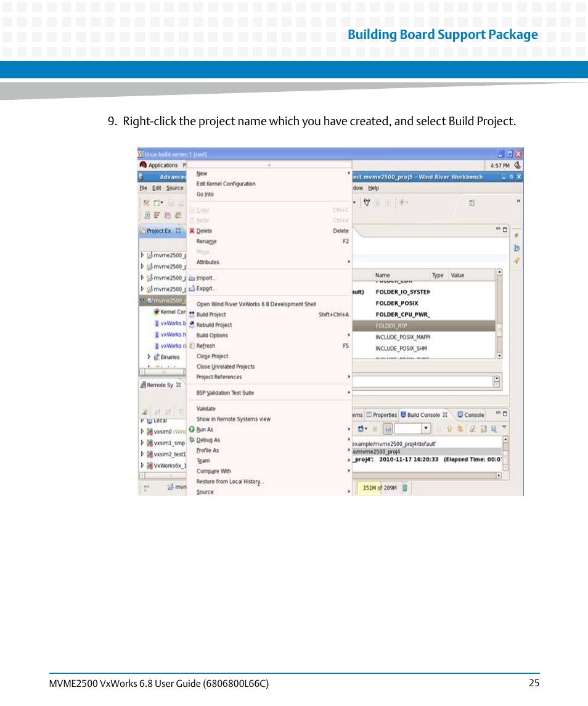Select the Binaries folder tree item
This screenshot has height=706, width=588.
[x=166, y=356]
